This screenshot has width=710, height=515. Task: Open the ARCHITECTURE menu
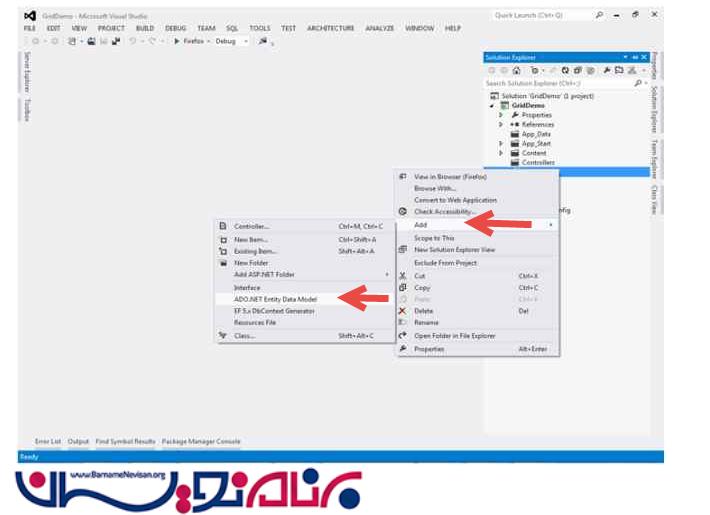(331, 28)
